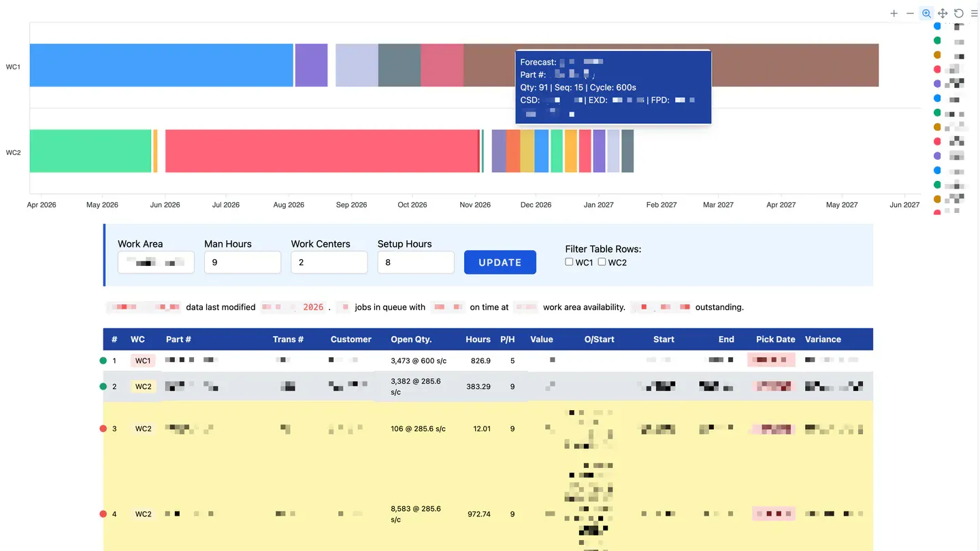Tick the WC1 filter checkbox
The image size is (980, 551).
point(569,262)
